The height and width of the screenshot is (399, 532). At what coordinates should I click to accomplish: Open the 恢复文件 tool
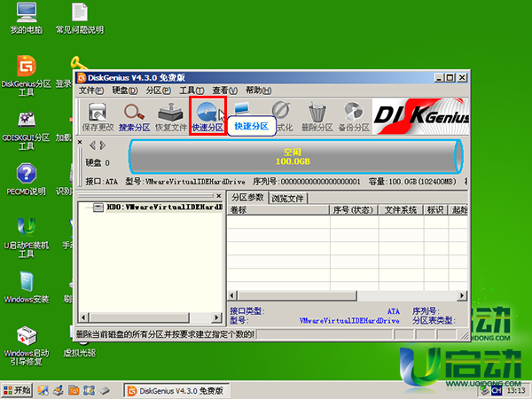(171, 117)
